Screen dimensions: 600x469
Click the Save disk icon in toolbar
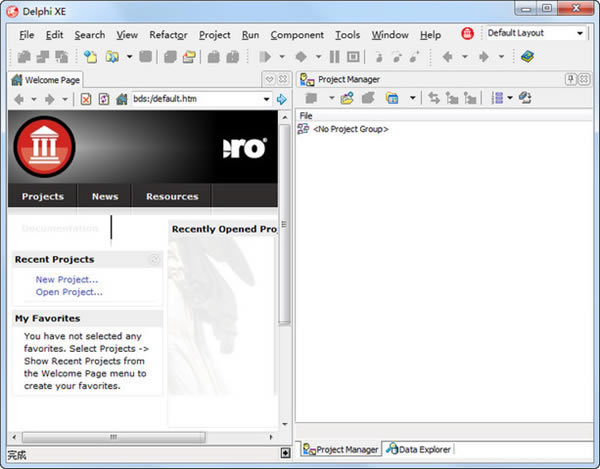(145, 57)
